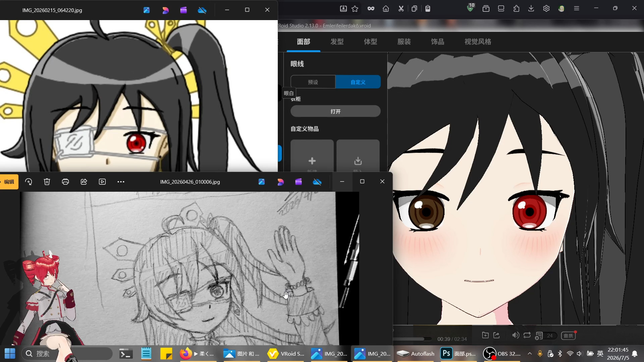Import a custom item with download tile
The image size is (644, 362).
coord(358,156)
